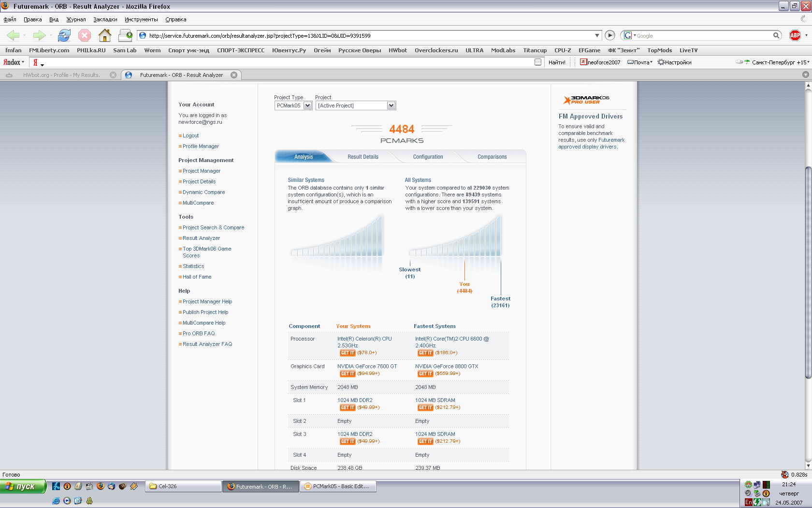Screen dimensions: 812x508
Task: Click the green Back arrow button
Action: click(x=13, y=35)
